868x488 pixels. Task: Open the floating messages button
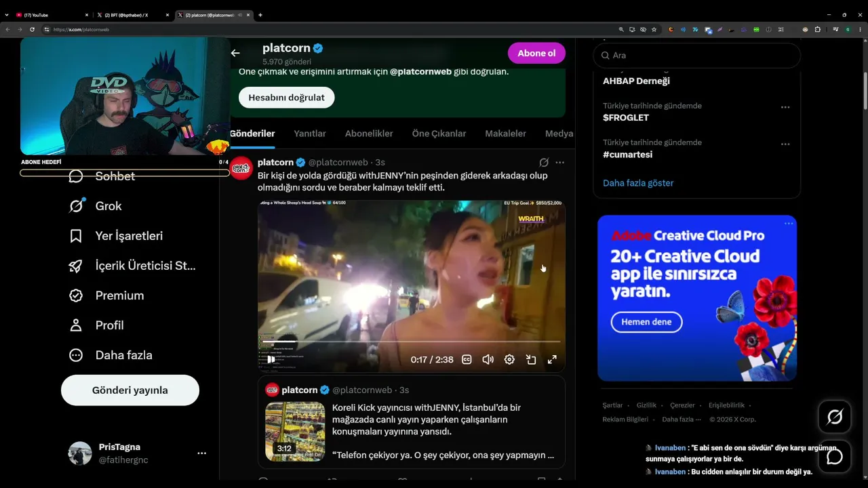(x=835, y=456)
